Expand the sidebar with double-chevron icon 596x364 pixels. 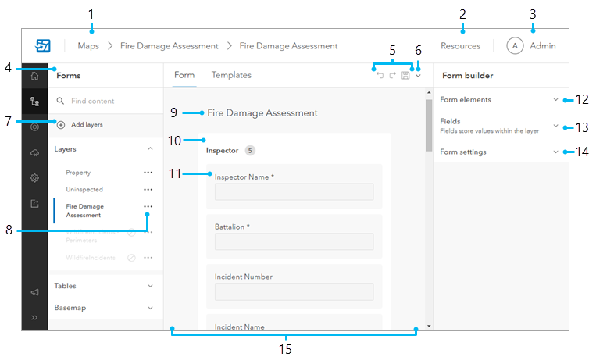click(x=34, y=318)
